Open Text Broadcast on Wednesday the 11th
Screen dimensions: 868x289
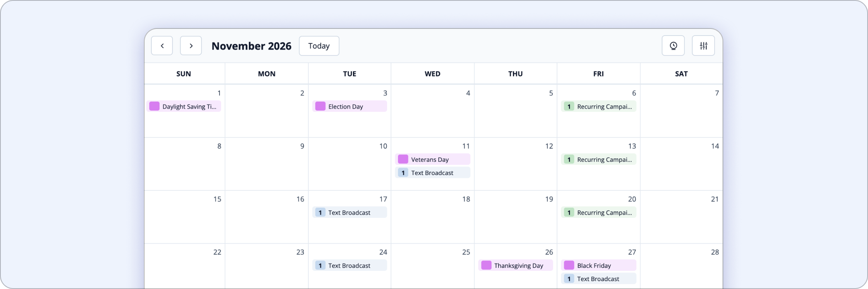pos(432,173)
